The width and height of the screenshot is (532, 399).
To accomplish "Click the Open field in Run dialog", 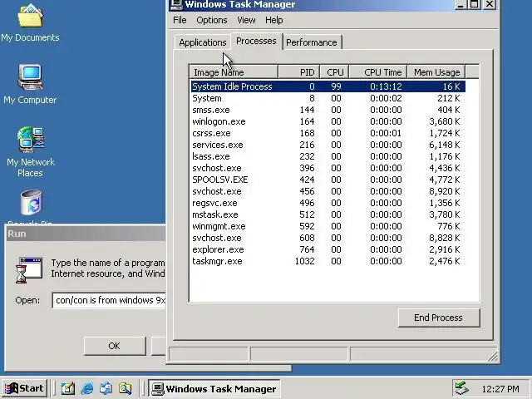I will click(109, 300).
